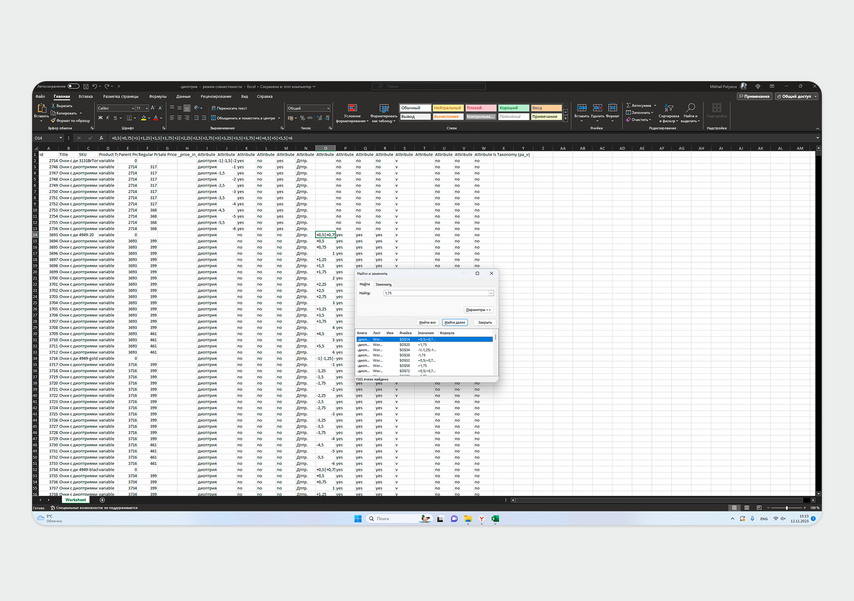Viewport: 854px width, 601px height.
Task: Open the Вид ribbon tab
Action: click(245, 96)
